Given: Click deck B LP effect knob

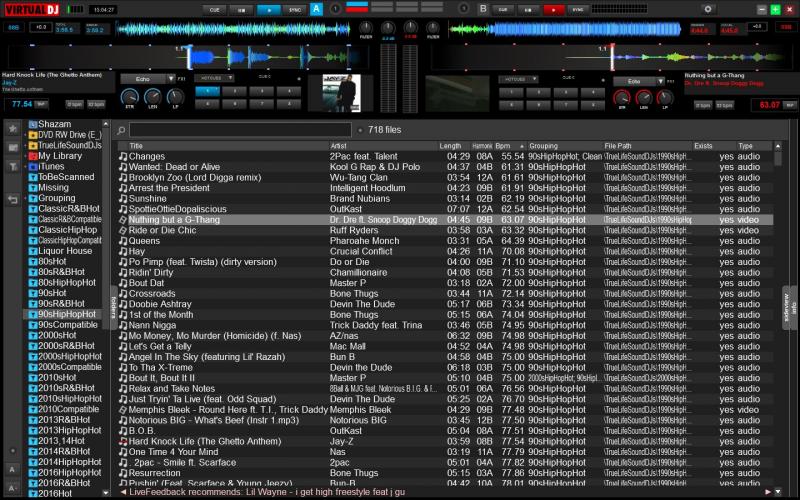Looking at the screenshot, I should click(x=665, y=97).
